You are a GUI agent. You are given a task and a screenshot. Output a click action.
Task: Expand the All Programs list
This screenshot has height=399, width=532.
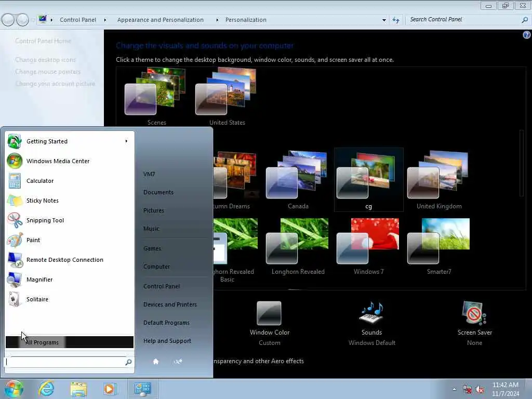tap(70, 342)
